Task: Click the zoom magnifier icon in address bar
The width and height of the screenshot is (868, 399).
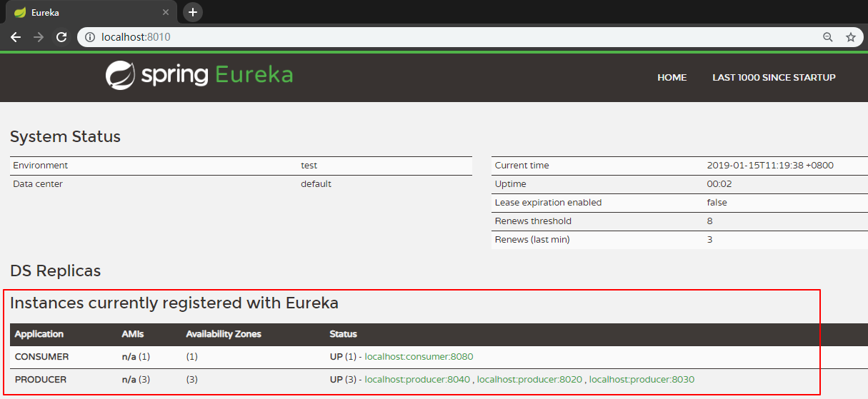Action: [x=828, y=37]
